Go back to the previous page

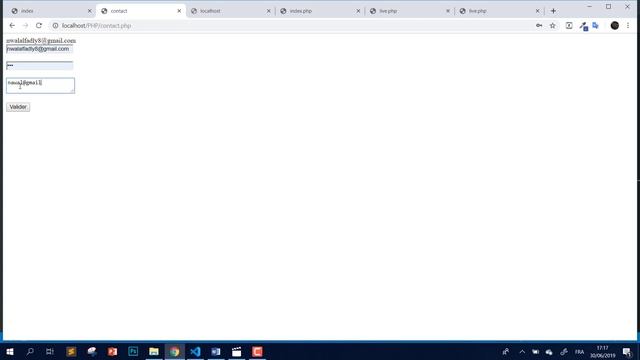point(12,25)
